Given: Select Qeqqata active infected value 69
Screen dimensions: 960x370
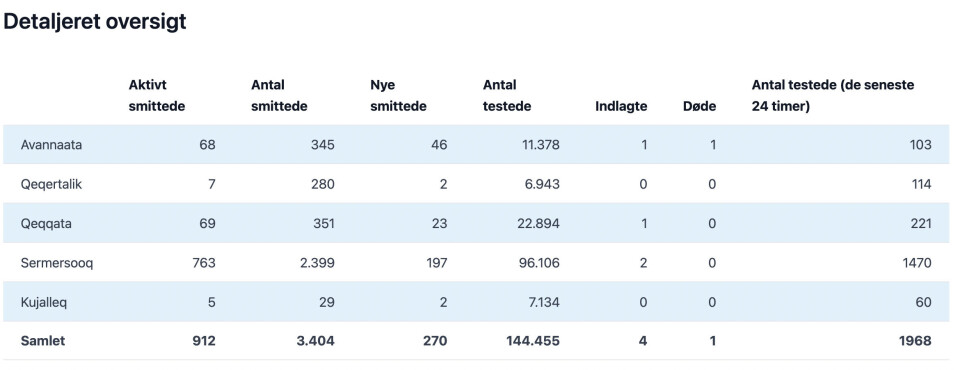Looking at the screenshot, I should [x=207, y=224].
